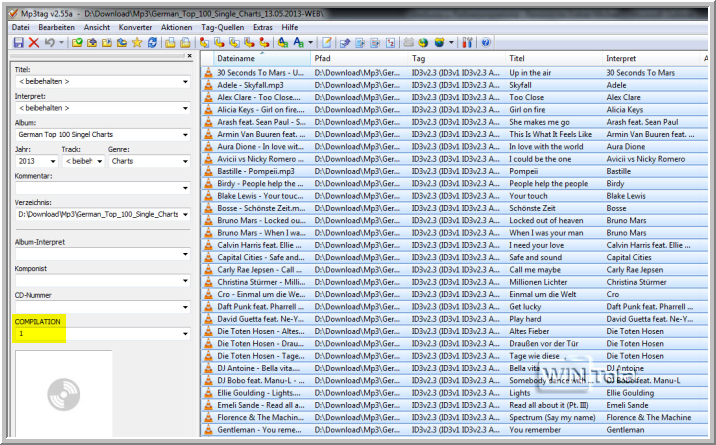
Task: Click the globe web sources icon
Action: pyautogui.click(x=422, y=43)
